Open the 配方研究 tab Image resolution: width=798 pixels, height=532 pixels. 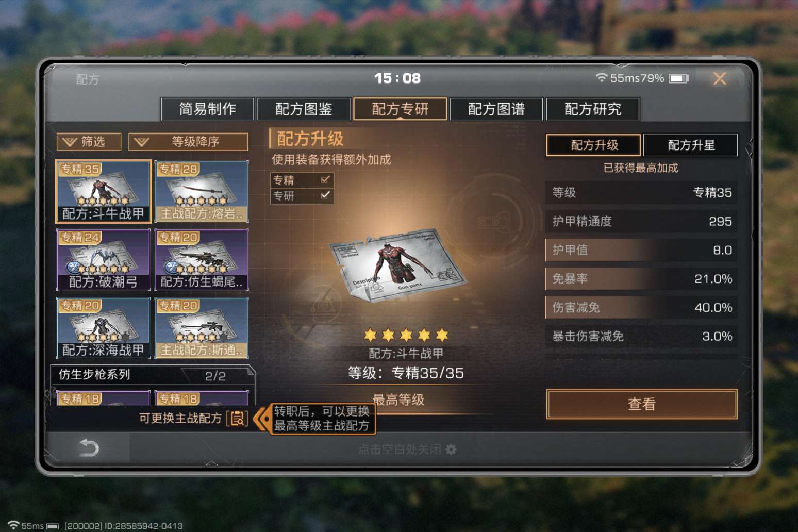pyautogui.click(x=593, y=109)
